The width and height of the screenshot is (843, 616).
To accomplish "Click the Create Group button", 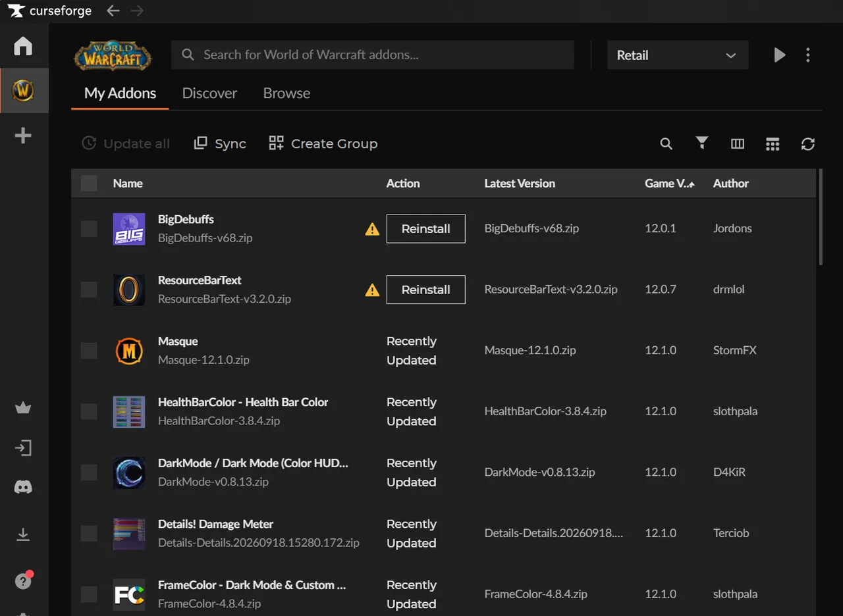I will pos(323,143).
